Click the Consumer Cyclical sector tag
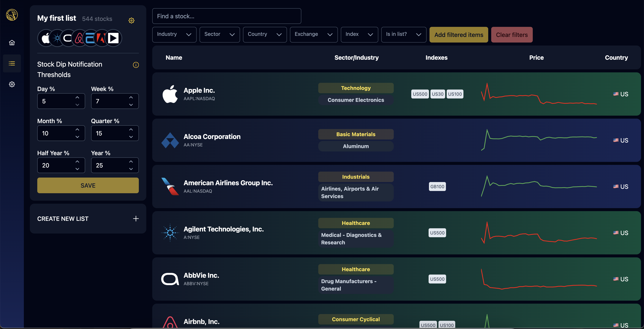This screenshot has width=644, height=329. coord(356,319)
